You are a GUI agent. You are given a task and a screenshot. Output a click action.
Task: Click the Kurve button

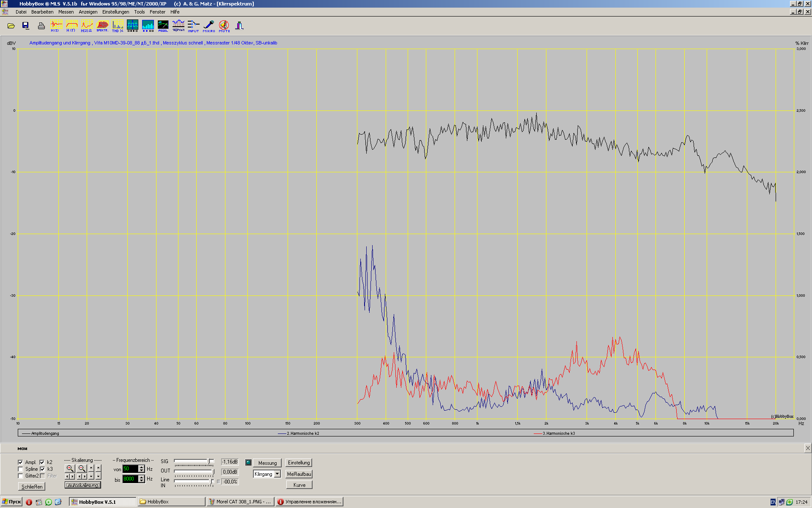[299, 485]
